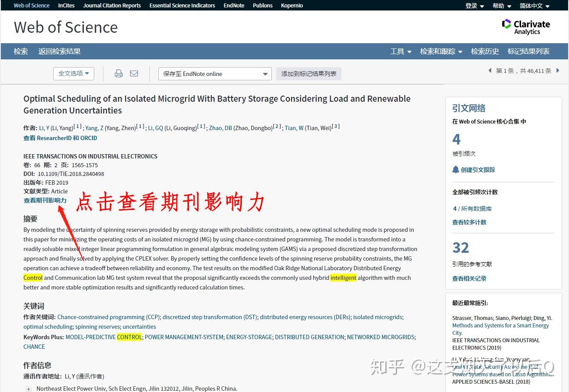Open author Tian, W link
Image resolution: width=569 pixels, height=392 pixels.
coord(294,128)
